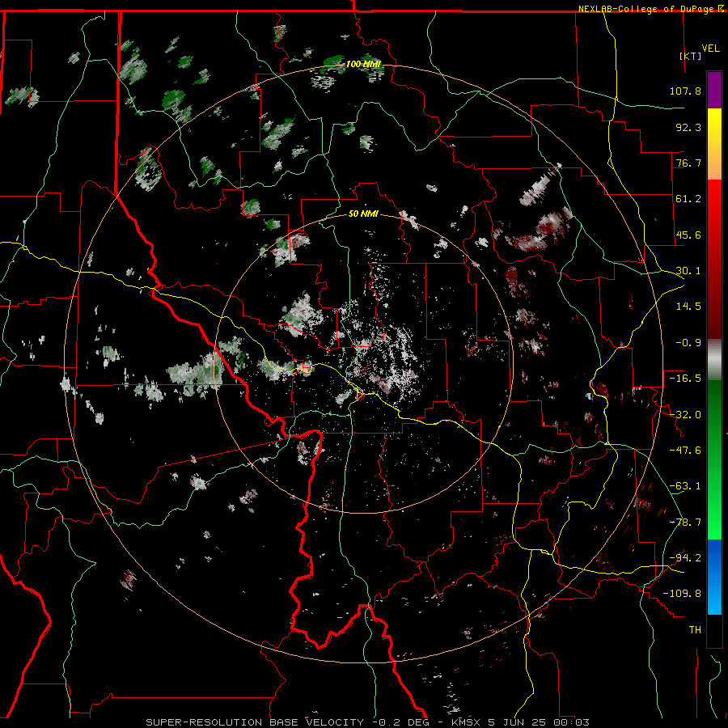Screen dimensions: 728x728
Task: Click the purple segment of the color bar
Action: point(714,90)
